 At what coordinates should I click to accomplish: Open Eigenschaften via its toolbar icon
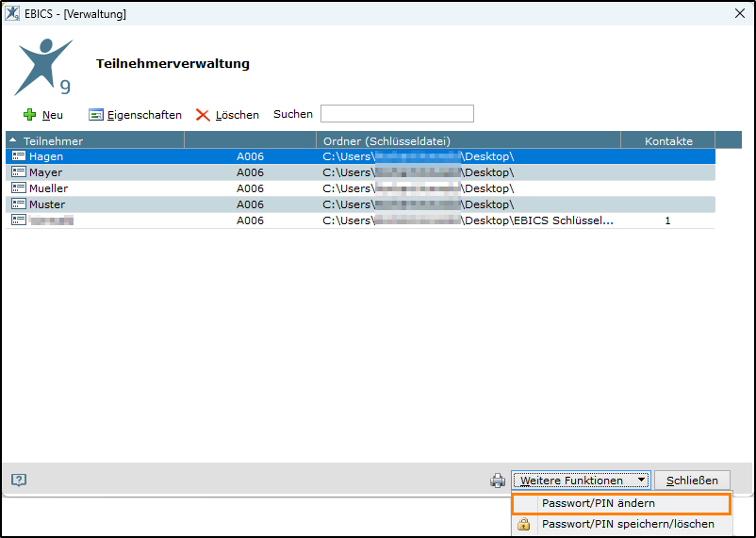coord(96,115)
